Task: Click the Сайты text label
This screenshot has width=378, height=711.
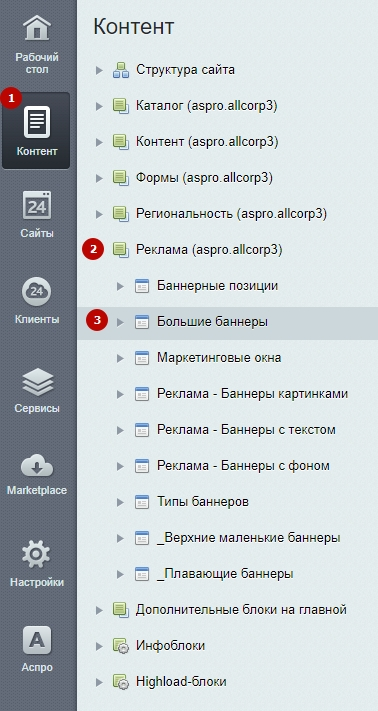Action: [37, 233]
